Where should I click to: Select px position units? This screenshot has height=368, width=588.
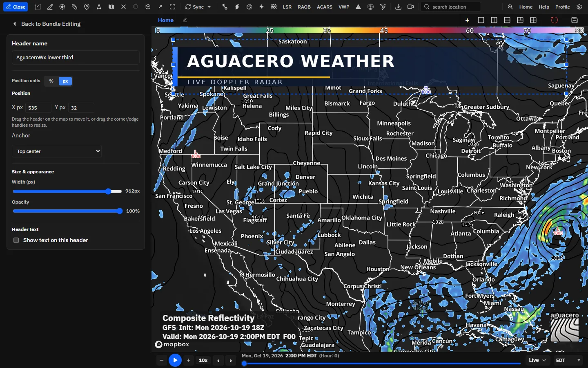pyautogui.click(x=65, y=81)
